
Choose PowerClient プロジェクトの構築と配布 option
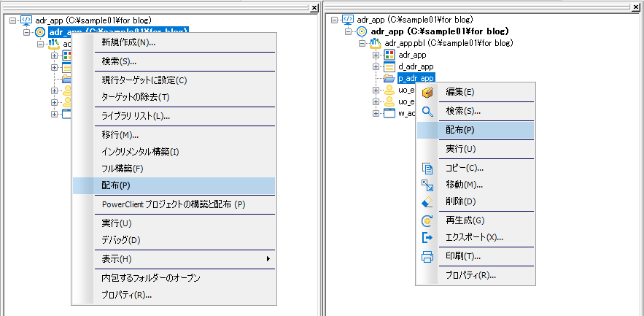point(173,204)
